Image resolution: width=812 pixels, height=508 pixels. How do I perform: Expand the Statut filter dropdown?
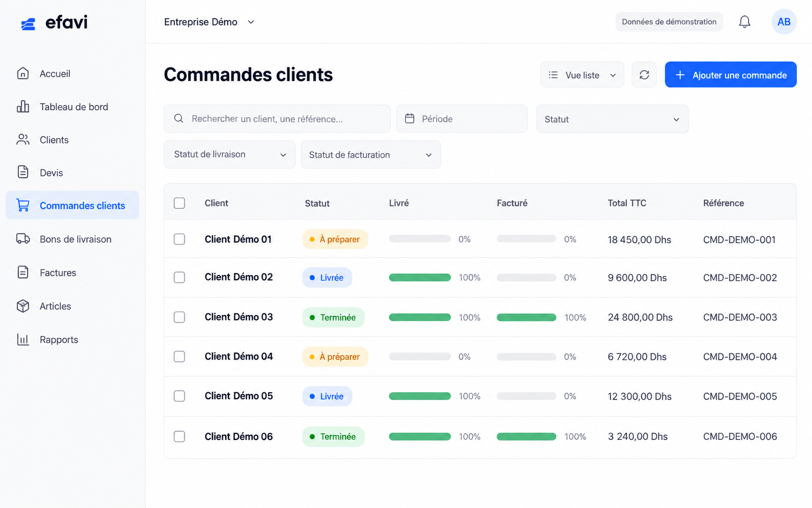[612, 119]
